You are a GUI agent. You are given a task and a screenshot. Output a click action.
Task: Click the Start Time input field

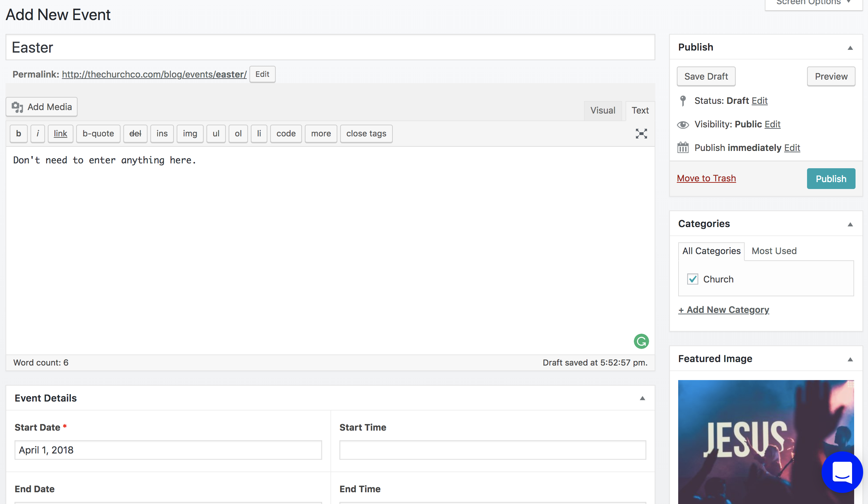[x=493, y=450]
